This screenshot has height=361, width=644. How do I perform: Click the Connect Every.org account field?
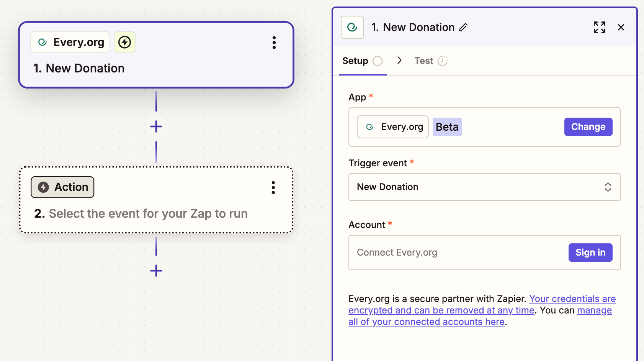[x=484, y=253]
